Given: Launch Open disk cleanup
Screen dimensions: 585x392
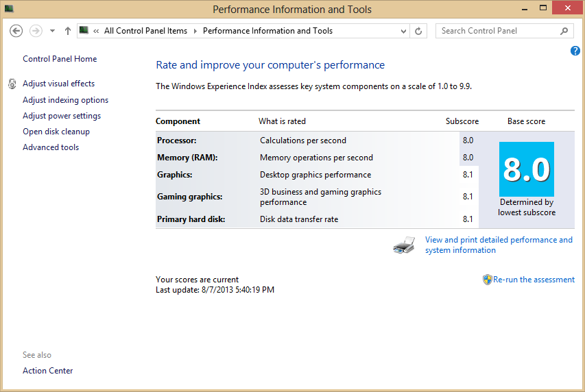Looking at the screenshot, I should tap(56, 132).
